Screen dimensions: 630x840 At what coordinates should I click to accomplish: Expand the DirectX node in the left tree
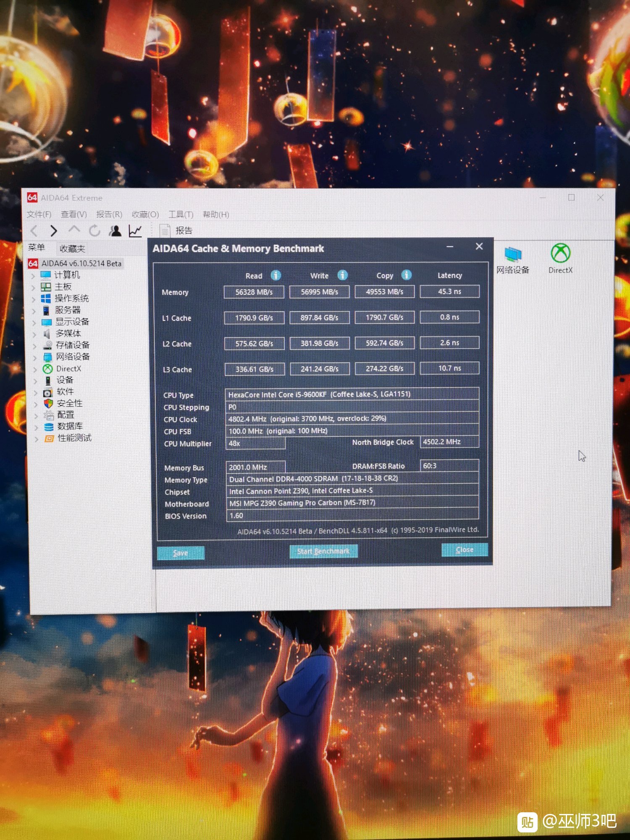(35, 370)
